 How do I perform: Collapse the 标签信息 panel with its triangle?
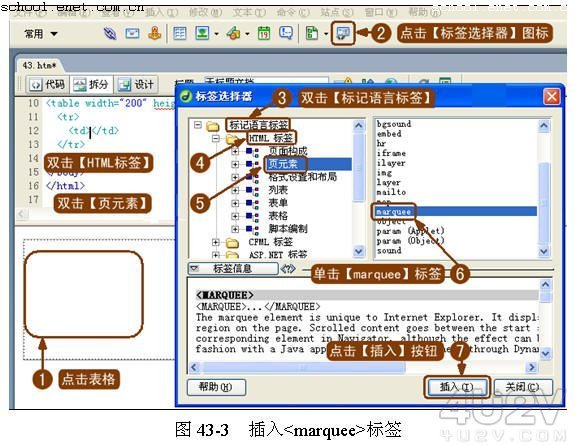pos(195,269)
